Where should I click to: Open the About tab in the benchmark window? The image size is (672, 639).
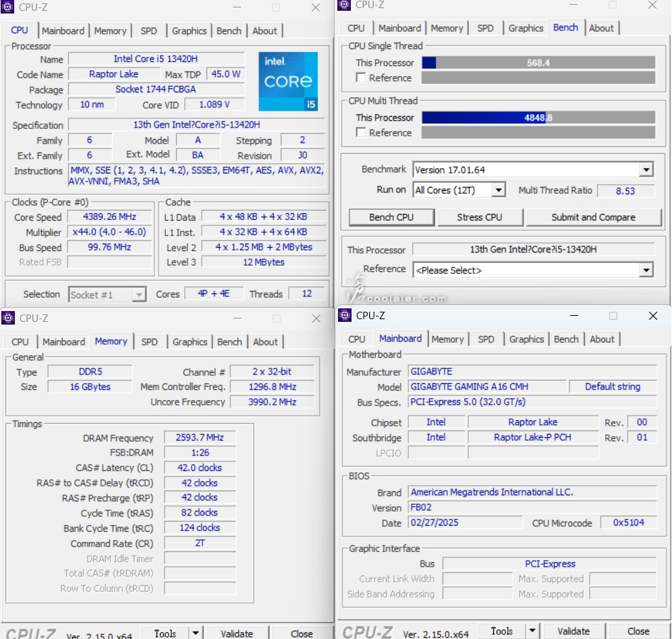(x=601, y=28)
